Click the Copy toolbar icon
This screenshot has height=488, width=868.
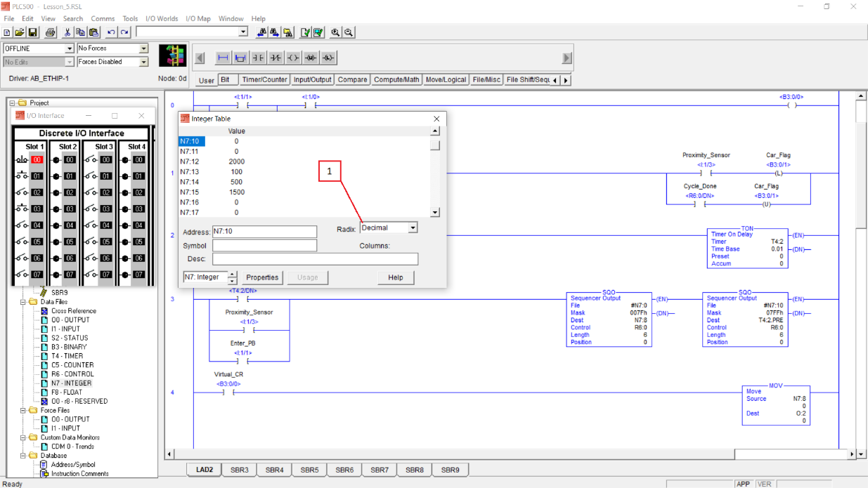point(80,32)
